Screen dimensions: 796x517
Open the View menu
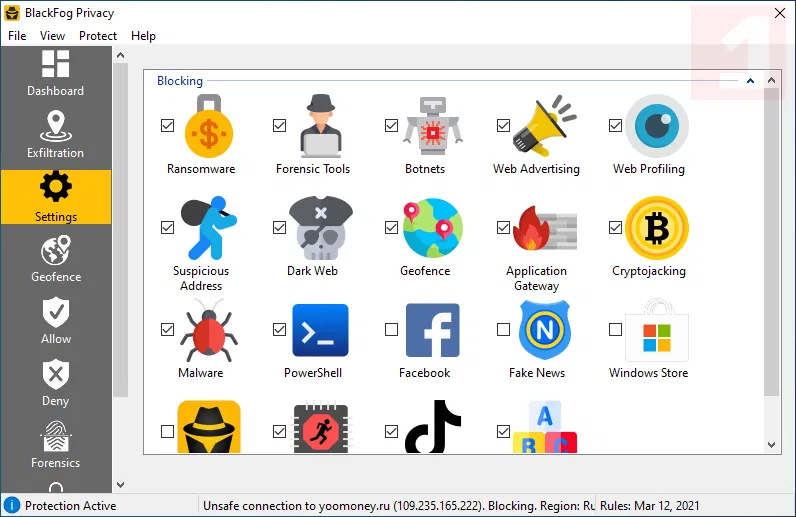52,36
